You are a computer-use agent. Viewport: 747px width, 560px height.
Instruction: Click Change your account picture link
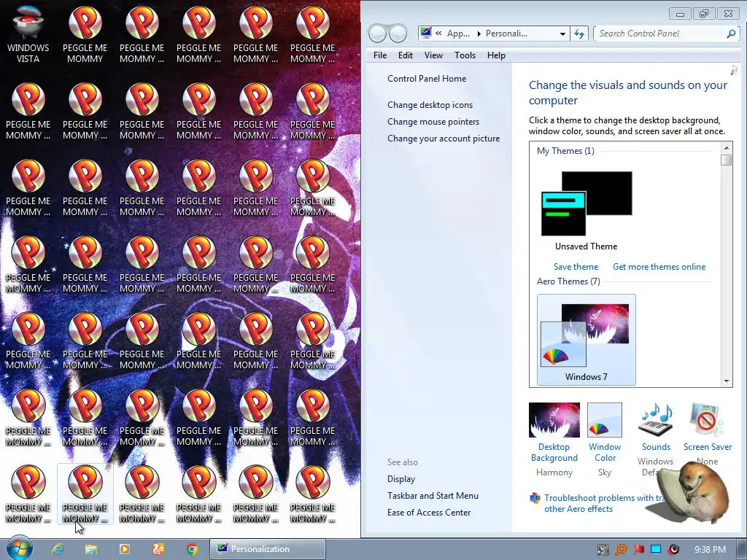click(443, 138)
